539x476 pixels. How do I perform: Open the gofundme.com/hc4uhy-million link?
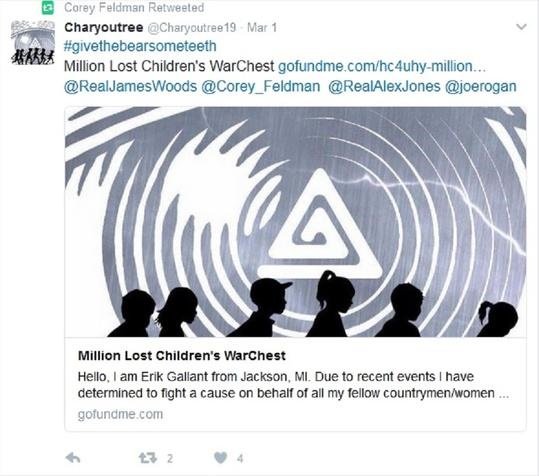tap(382, 66)
